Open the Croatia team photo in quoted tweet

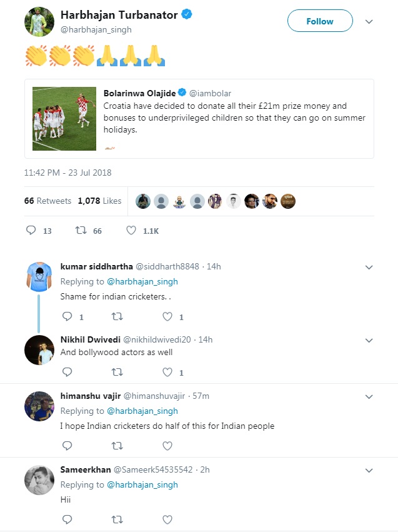pyautogui.click(x=65, y=119)
